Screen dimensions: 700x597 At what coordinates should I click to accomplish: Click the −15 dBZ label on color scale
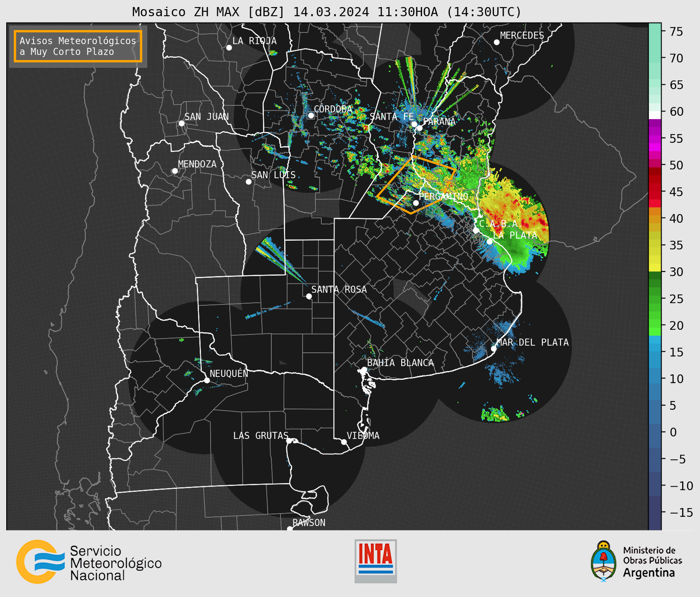coord(680,512)
